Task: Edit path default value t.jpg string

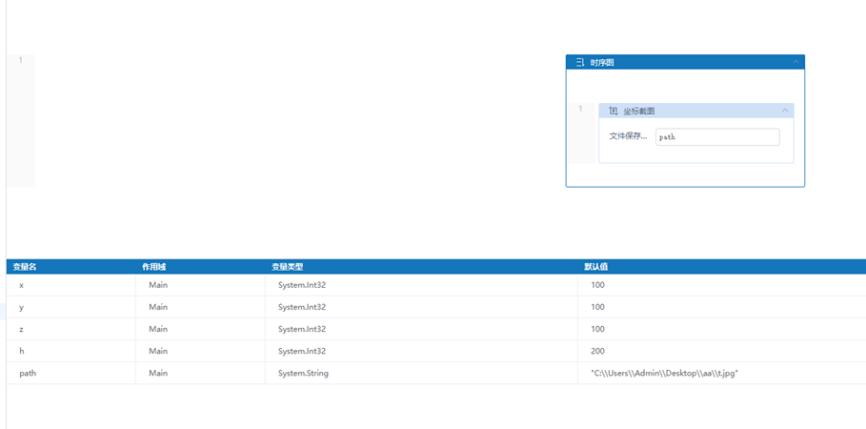Action: tap(664, 373)
